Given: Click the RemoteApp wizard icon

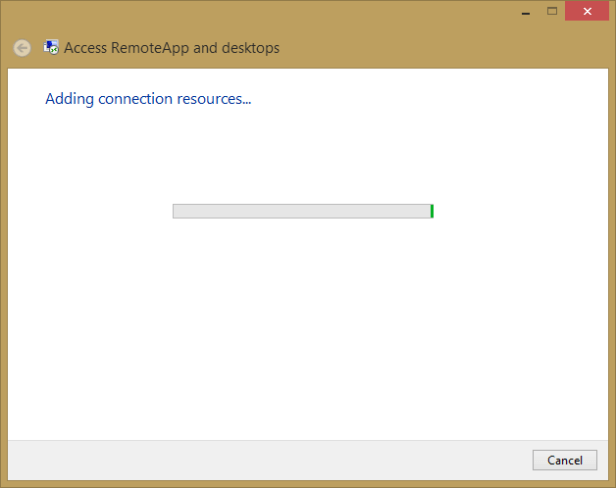Looking at the screenshot, I should (x=52, y=48).
